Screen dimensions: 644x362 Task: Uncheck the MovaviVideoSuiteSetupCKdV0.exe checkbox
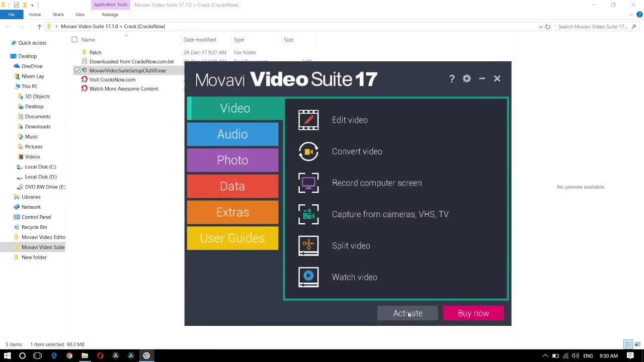tap(77, 70)
